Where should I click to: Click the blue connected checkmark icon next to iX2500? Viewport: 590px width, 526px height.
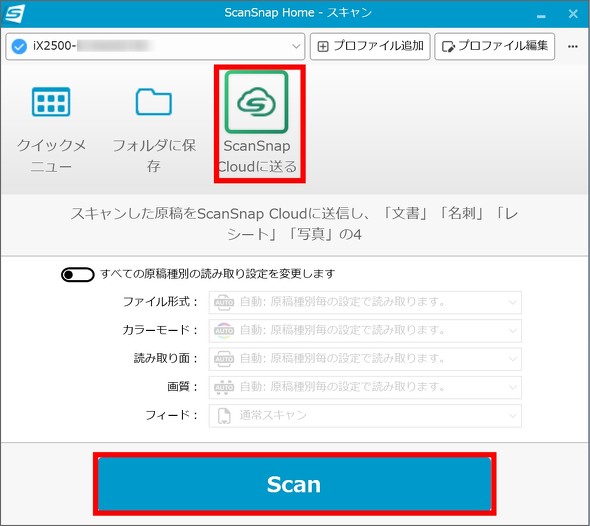pos(19,46)
